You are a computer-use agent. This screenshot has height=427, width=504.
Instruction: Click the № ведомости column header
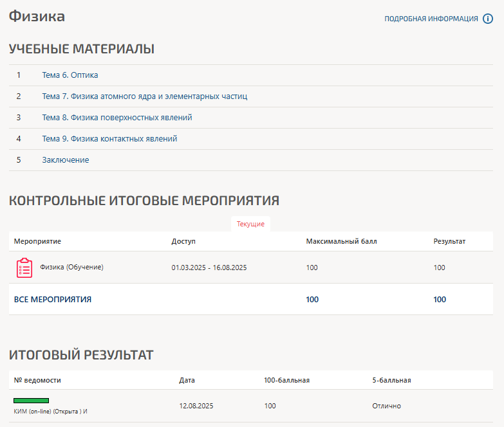[37, 380]
